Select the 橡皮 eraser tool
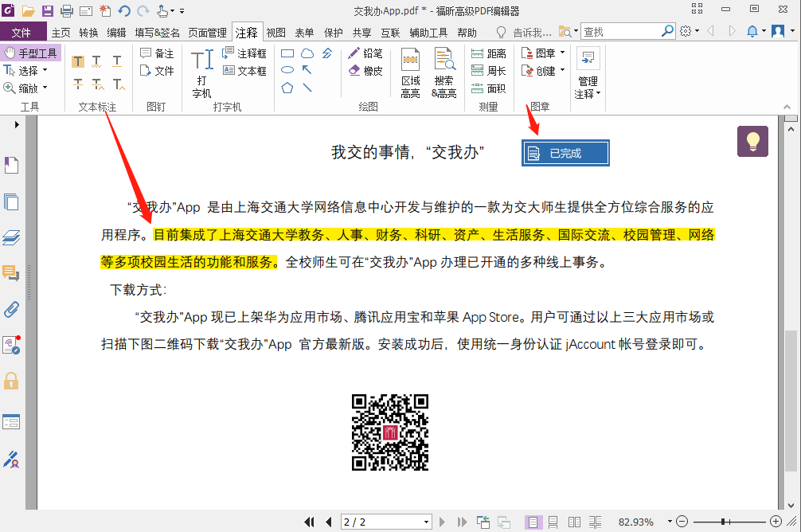 point(365,71)
